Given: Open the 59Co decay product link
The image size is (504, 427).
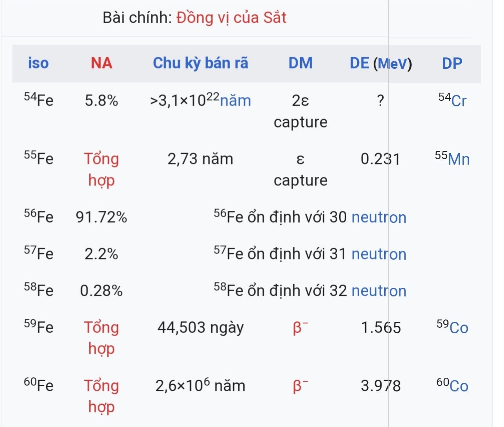Looking at the screenshot, I should tap(458, 328).
